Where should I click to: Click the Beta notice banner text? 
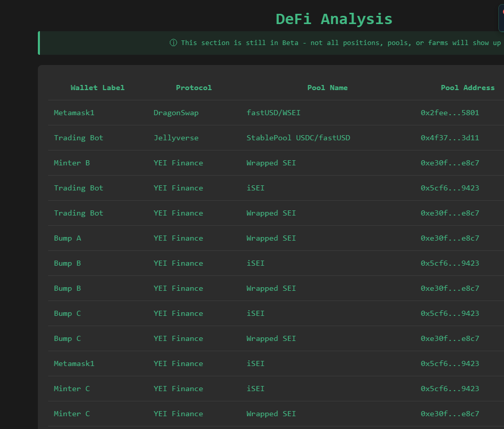tap(341, 43)
